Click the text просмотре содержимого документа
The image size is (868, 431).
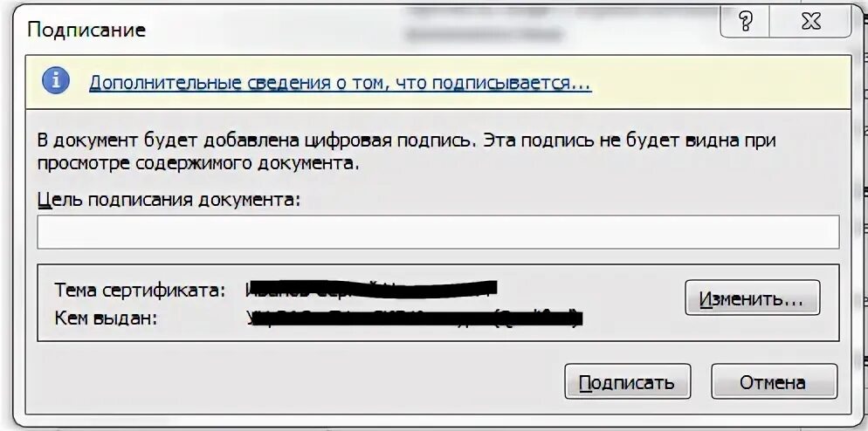[x=197, y=163]
